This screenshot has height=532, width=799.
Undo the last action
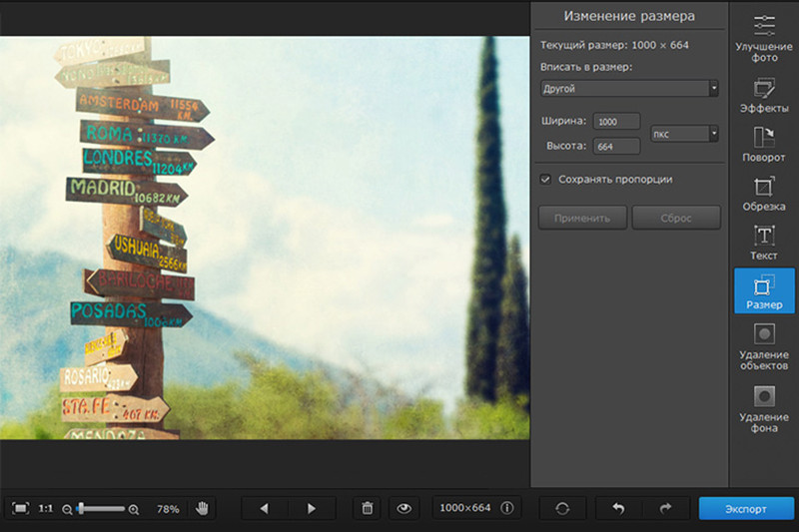click(618, 508)
